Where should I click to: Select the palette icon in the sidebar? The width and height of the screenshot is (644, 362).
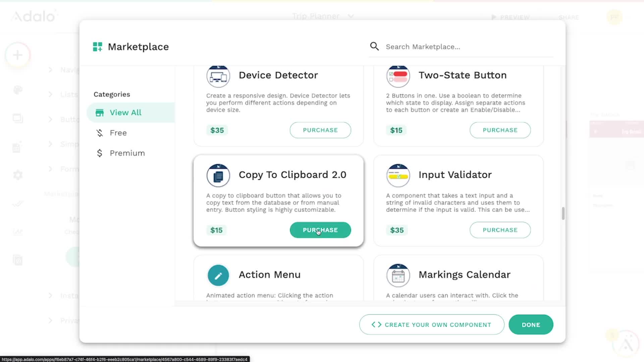17,90
